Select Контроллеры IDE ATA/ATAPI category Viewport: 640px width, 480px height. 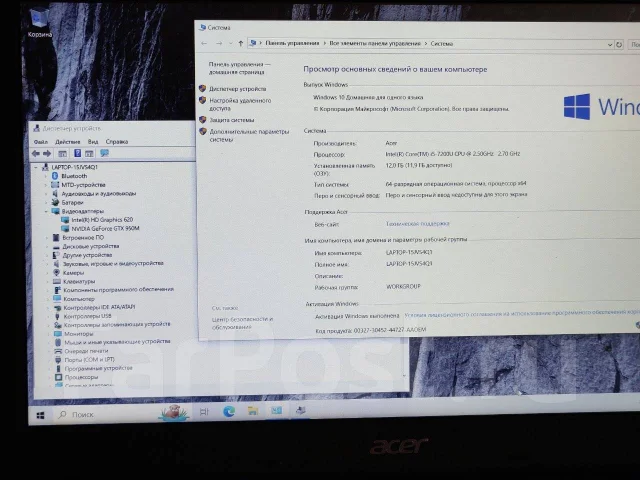[x=99, y=307]
